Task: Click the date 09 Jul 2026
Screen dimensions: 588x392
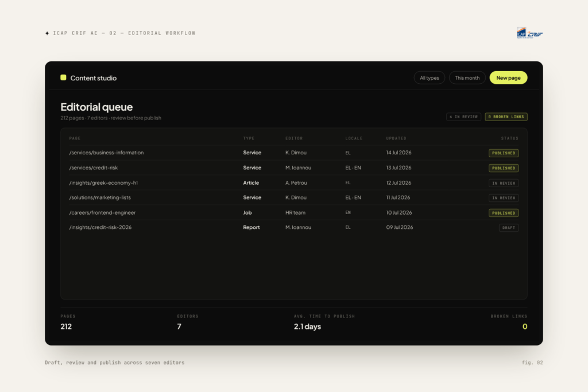Action: [400, 227]
